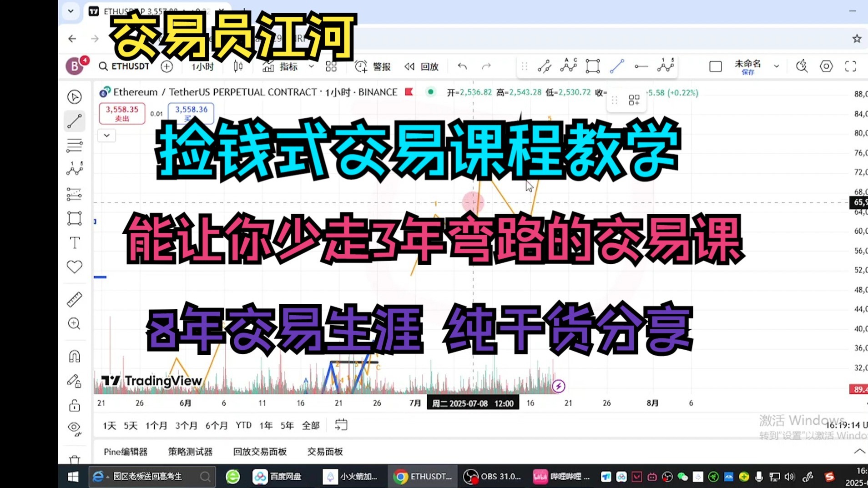The width and height of the screenshot is (868, 488).
Task: Open the 1小时 interval selector
Action: 202,66
